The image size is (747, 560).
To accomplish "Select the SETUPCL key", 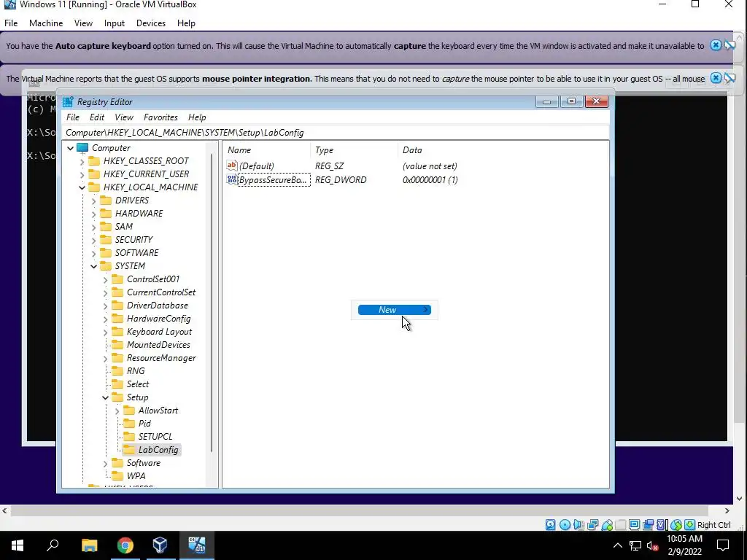I will tap(155, 436).
